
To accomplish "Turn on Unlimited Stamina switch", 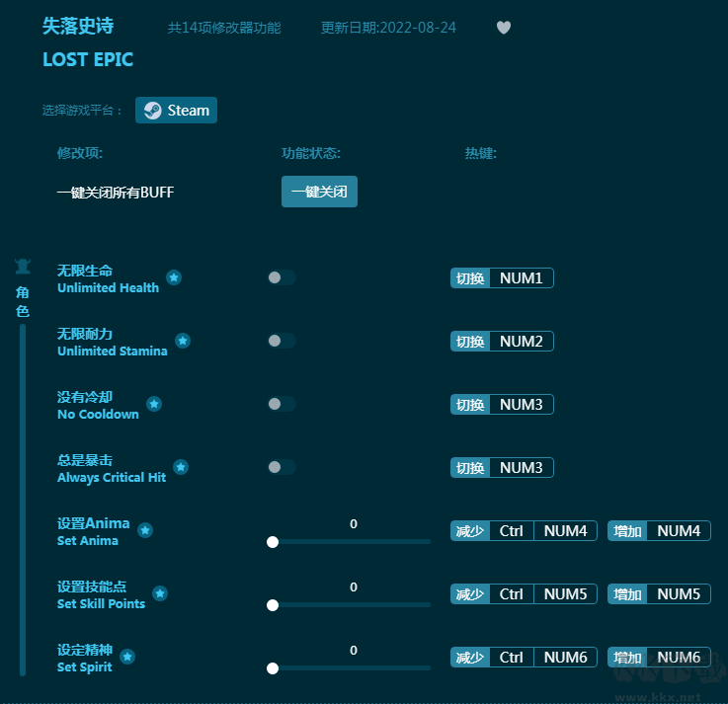I will (281, 341).
